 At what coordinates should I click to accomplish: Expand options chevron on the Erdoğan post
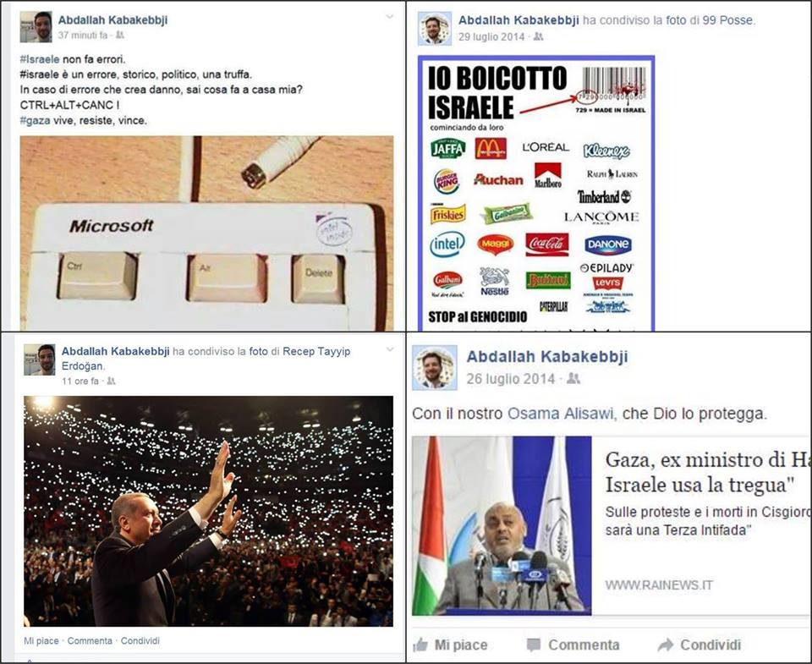(x=389, y=349)
